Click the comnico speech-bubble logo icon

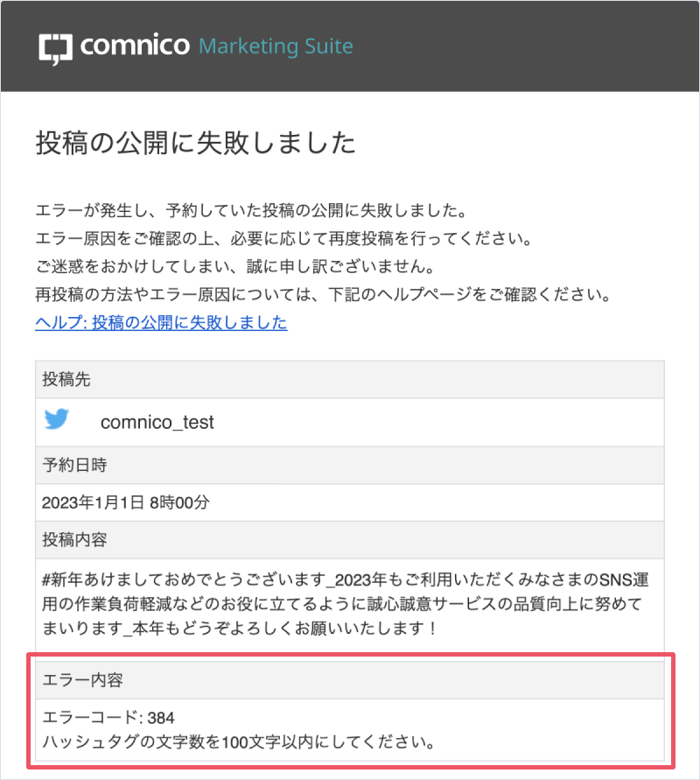[x=55, y=49]
